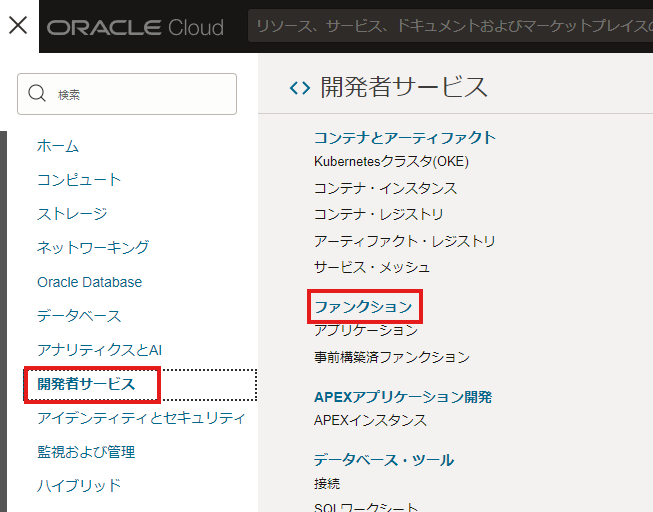Click the magnifier icon in menu search

pyautogui.click(x=37, y=93)
